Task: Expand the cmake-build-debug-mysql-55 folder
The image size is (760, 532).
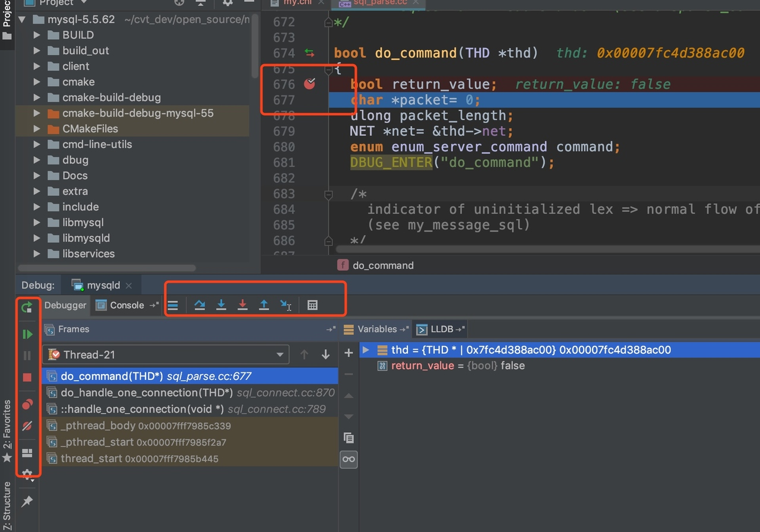Action: [37, 113]
